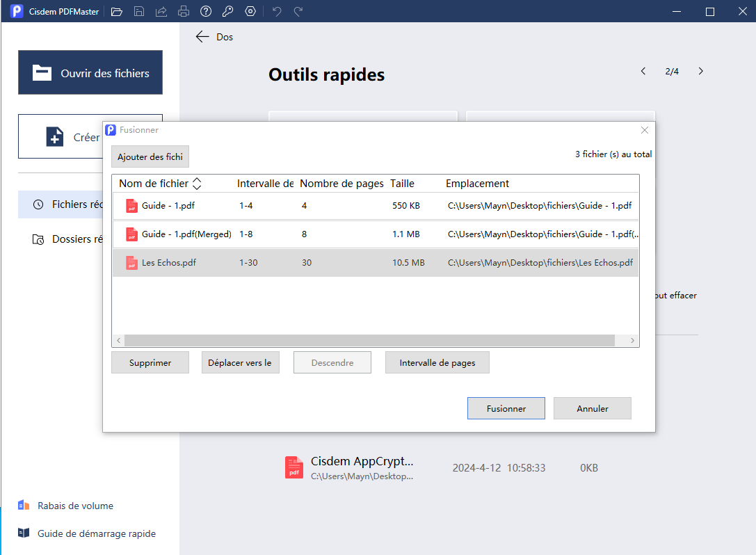Image resolution: width=756 pixels, height=555 pixels.
Task: Click the 10.5 MB size cell
Action: (408, 262)
